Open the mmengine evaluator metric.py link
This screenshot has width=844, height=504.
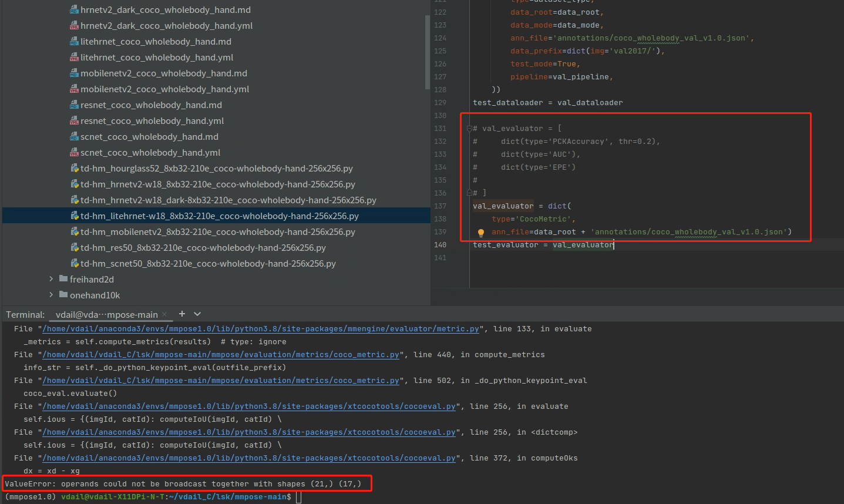(258, 328)
